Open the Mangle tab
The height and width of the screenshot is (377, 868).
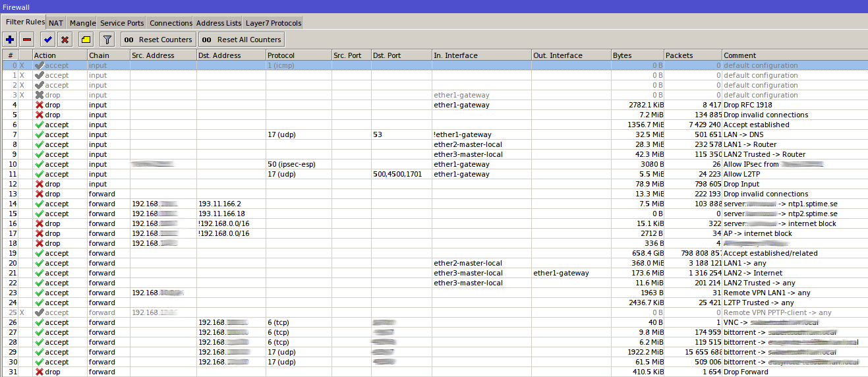click(82, 23)
